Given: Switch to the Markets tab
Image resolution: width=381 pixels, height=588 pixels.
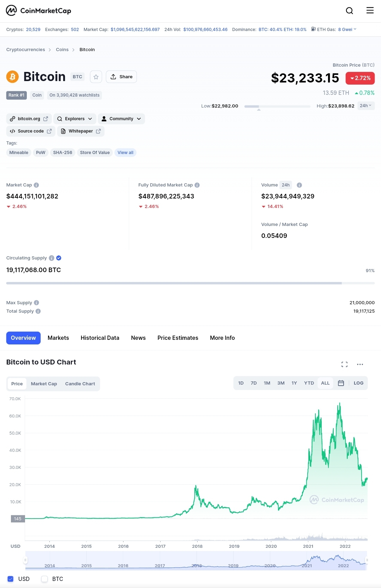Looking at the screenshot, I should [x=58, y=338].
